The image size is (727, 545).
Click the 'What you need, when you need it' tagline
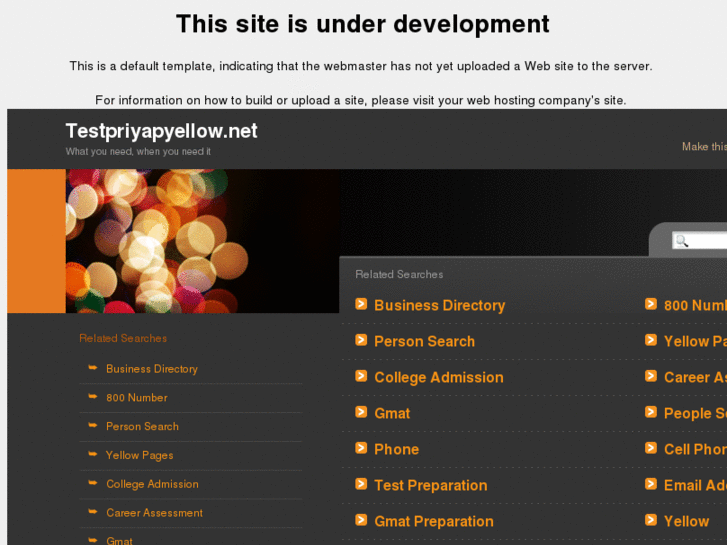138,151
